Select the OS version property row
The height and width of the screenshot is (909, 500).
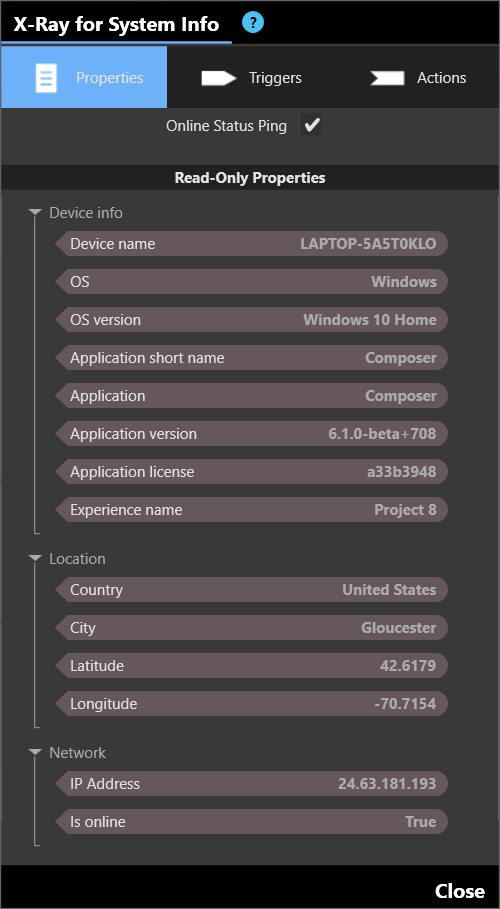pyautogui.click(x=252, y=319)
